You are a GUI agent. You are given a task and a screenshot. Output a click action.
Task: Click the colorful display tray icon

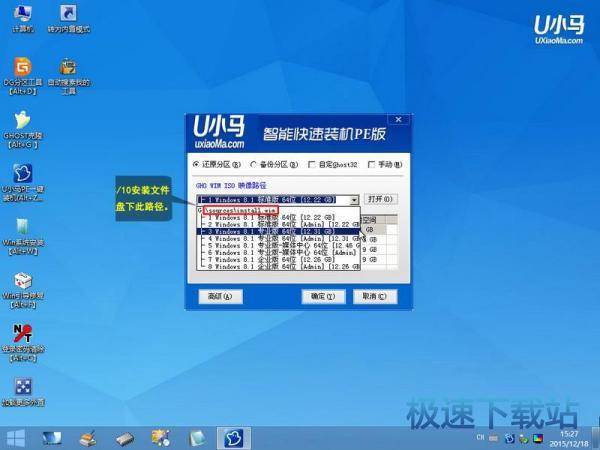(538, 439)
